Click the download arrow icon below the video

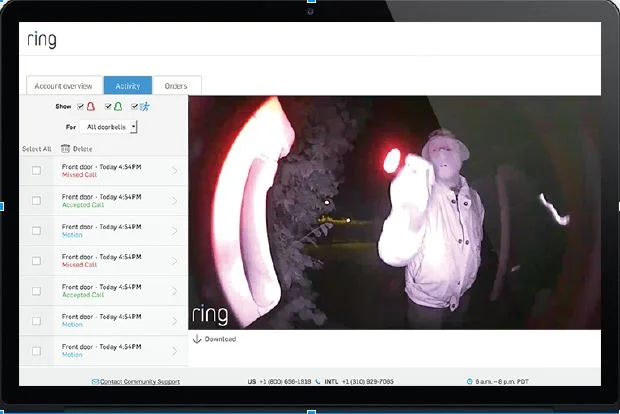[197, 339]
